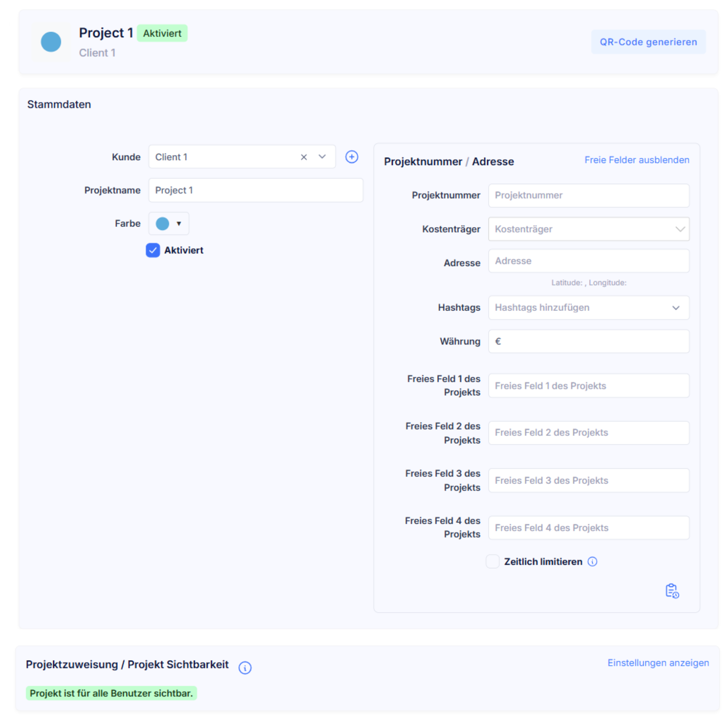The image size is (728, 718).
Task: Click the Latitude, Longitude text
Action: (x=589, y=283)
